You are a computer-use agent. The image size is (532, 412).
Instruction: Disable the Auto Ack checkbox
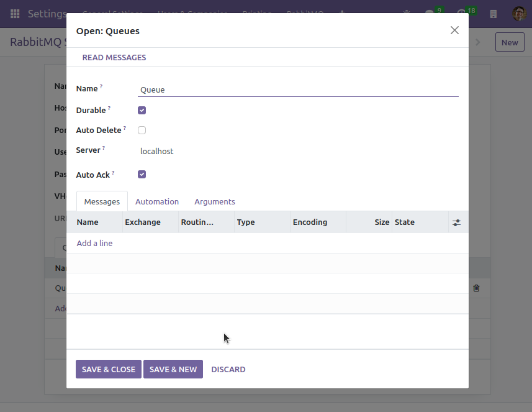(x=142, y=175)
